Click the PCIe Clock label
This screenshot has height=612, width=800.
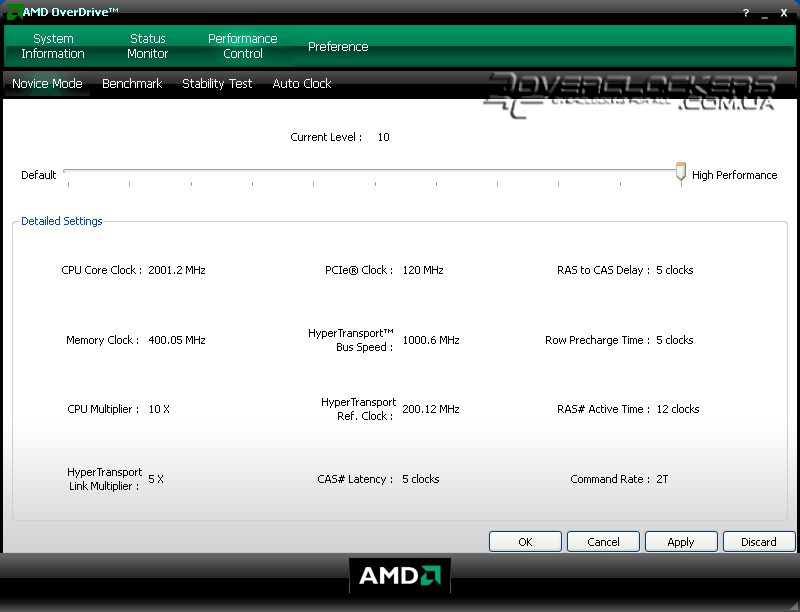(x=359, y=270)
